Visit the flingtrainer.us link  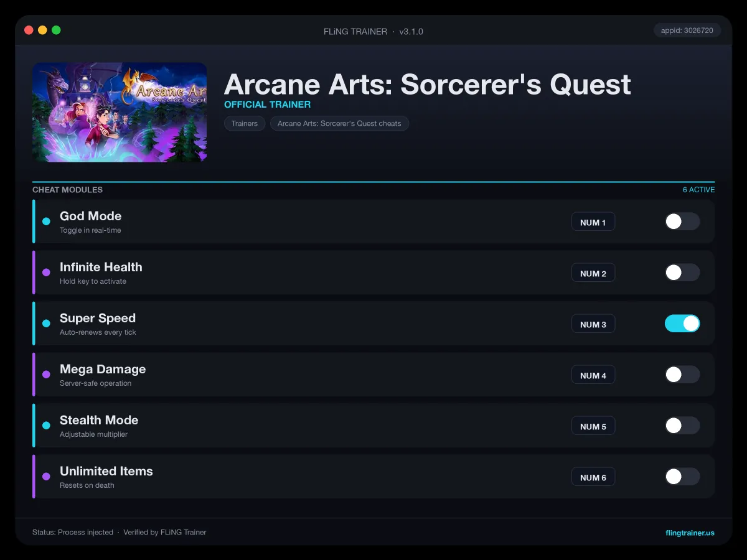pos(690,533)
